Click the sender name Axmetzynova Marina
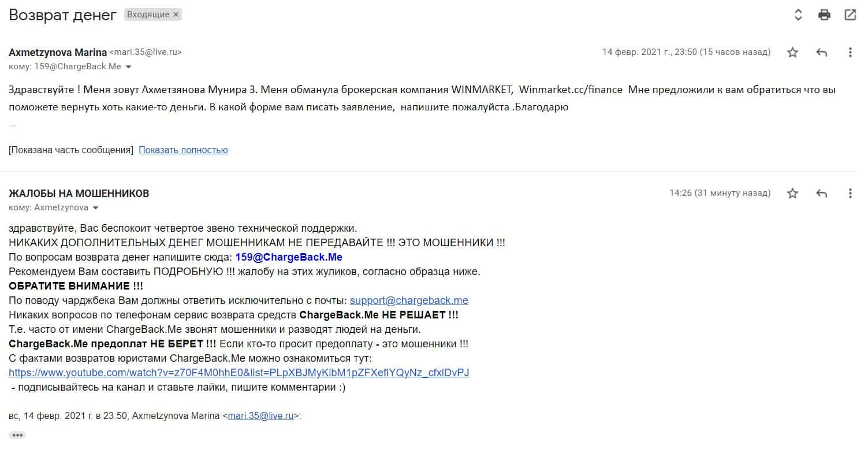 point(58,52)
